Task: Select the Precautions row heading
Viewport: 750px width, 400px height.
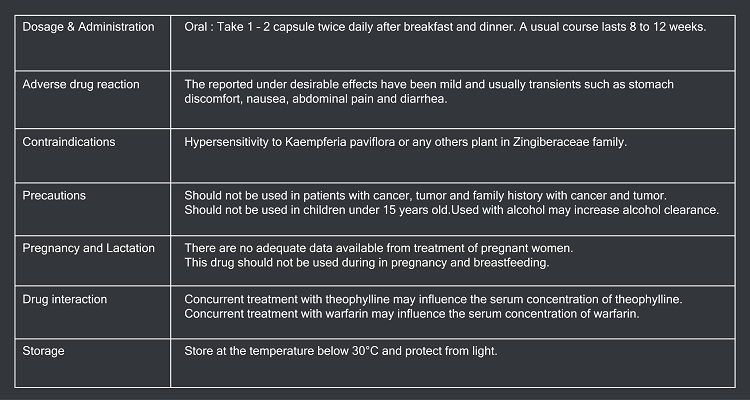Action: click(x=54, y=196)
